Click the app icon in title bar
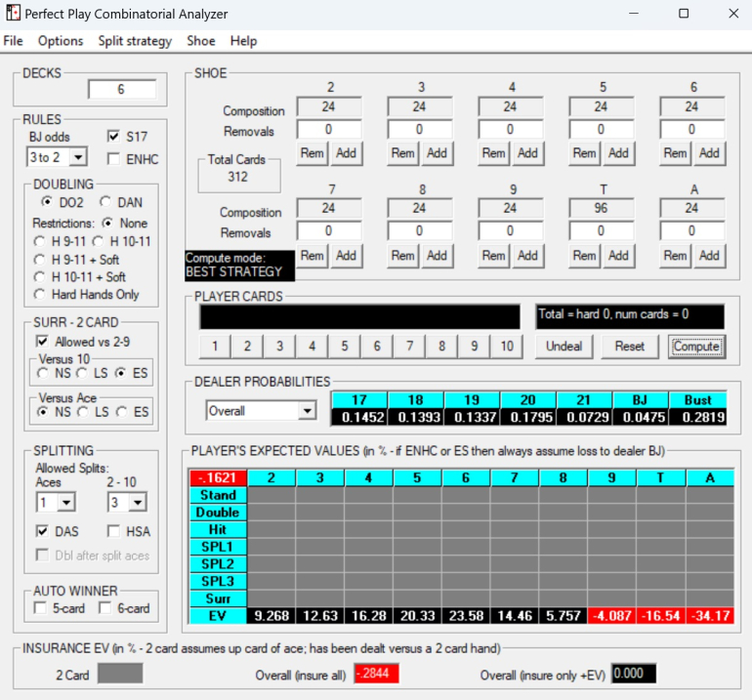Screen dimensions: 752x700 (12, 14)
